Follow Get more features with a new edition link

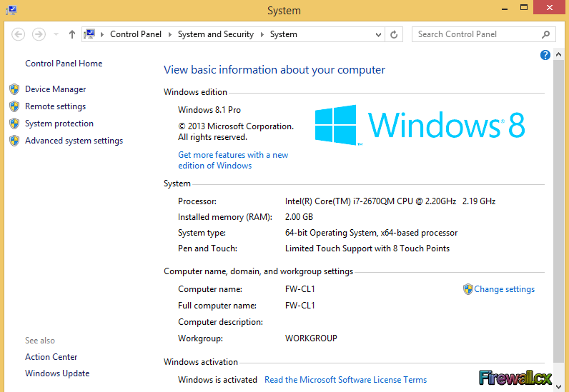pos(233,160)
